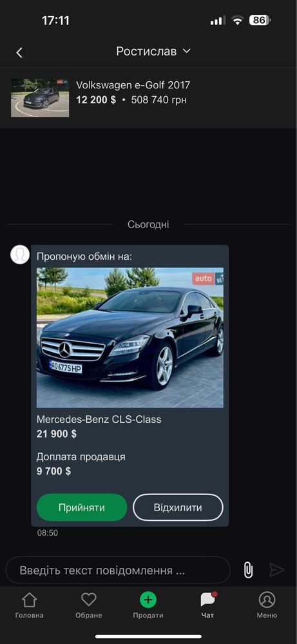Focus the message text input field
The height and width of the screenshot is (644, 297).
pos(118,570)
